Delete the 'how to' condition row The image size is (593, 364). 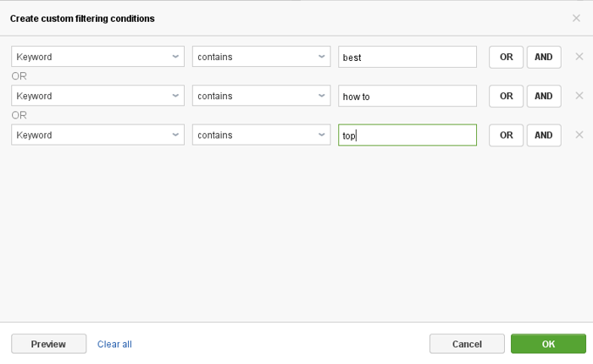coord(579,96)
